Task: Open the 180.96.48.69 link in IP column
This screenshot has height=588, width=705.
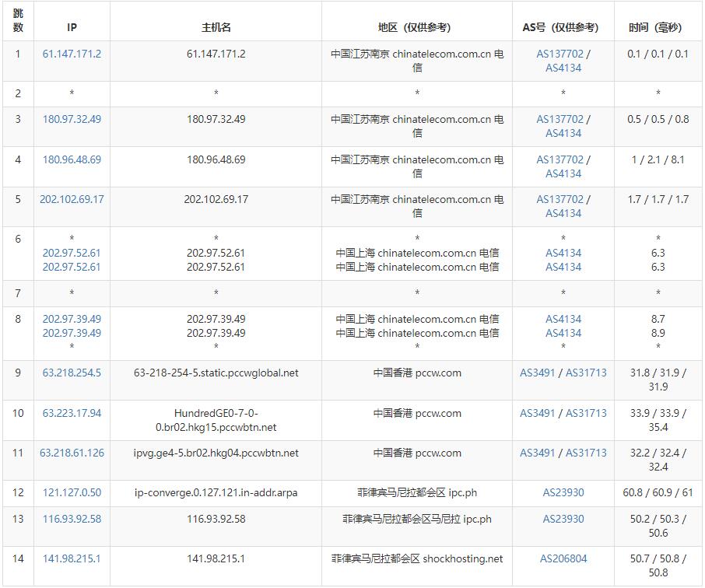Action: [72, 159]
